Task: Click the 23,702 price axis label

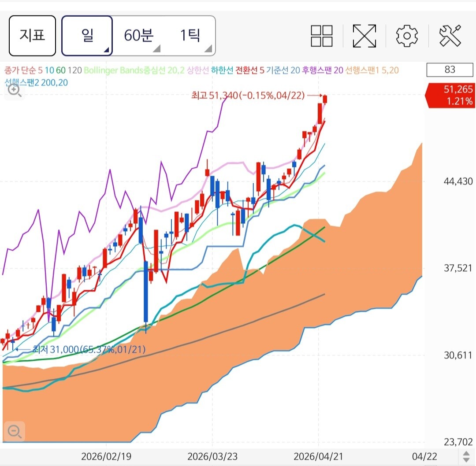Action: click(x=458, y=442)
